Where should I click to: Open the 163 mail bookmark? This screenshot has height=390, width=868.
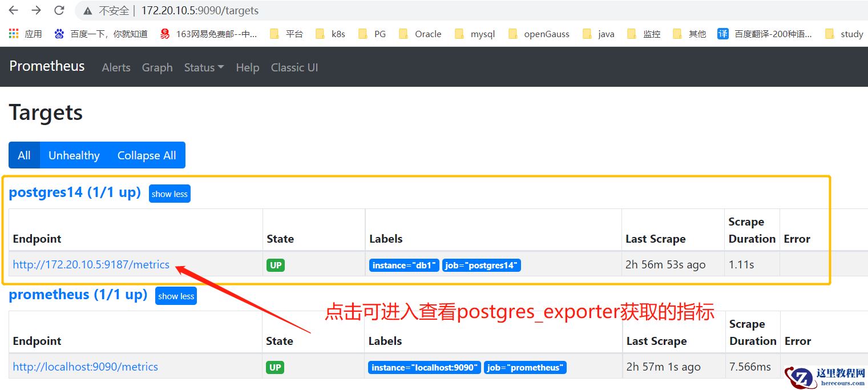coord(208,34)
